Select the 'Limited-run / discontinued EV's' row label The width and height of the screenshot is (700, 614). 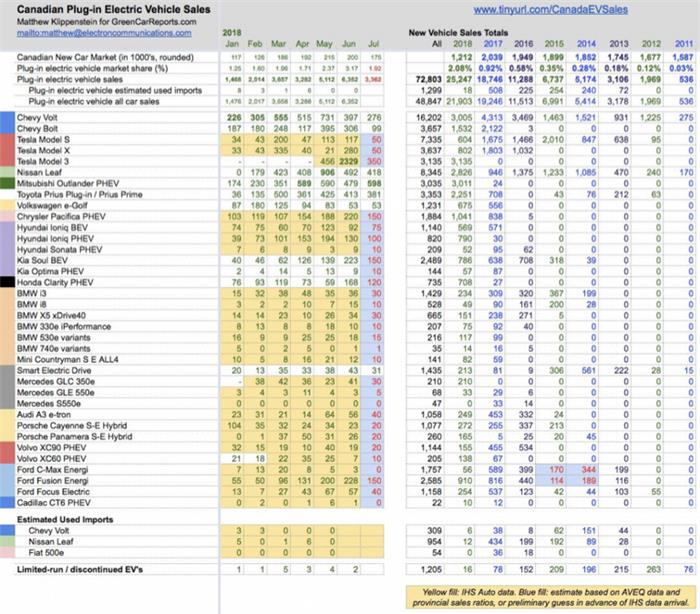pyautogui.click(x=79, y=569)
